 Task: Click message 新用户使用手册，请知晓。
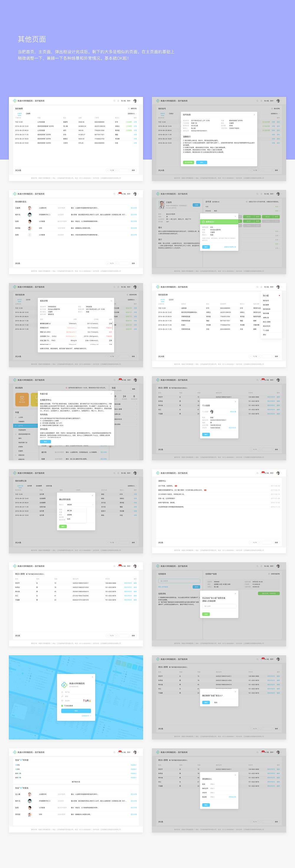click(x=167, y=503)
